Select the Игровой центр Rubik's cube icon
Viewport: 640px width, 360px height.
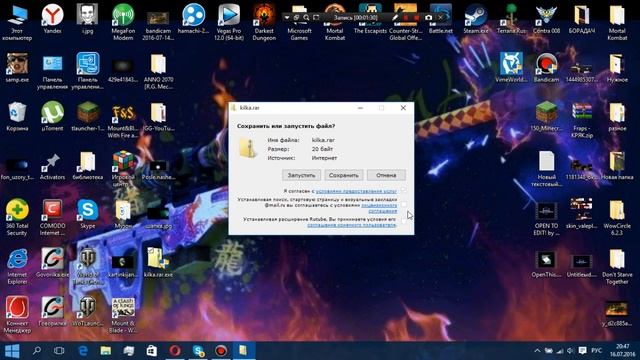coord(123,169)
